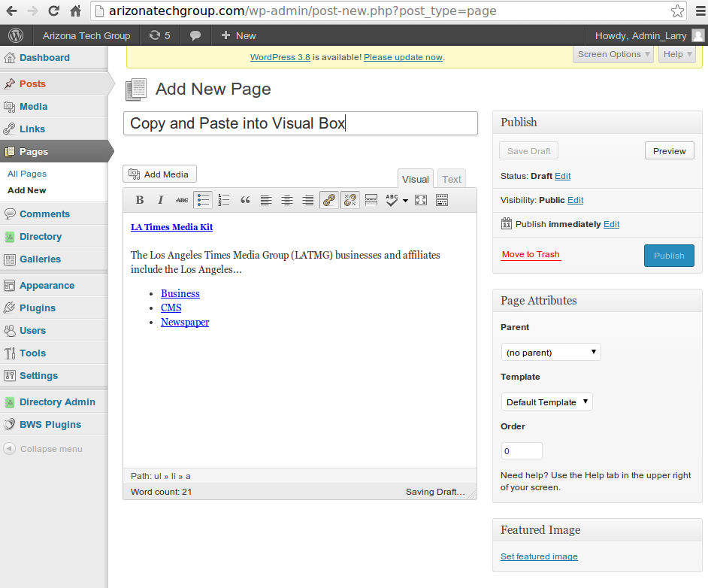Open the Appearance menu

coord(47,286)
